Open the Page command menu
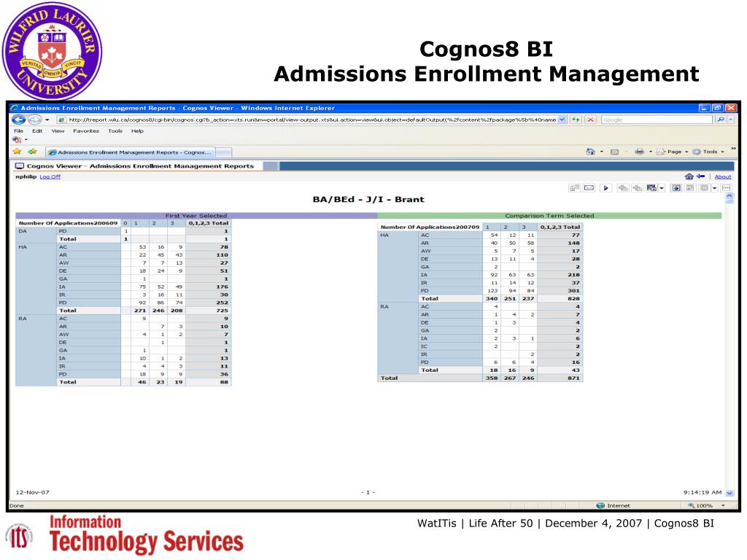Viewport: 747px width, 560px height. point(673,152)
